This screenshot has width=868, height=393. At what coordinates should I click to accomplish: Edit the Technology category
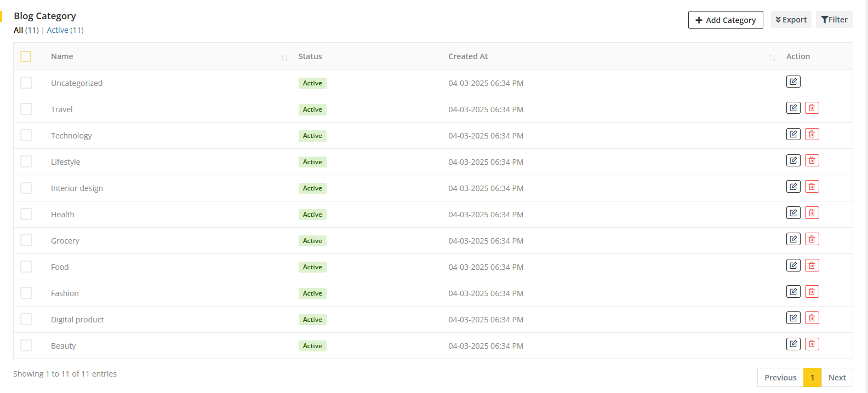coord(793,134)
